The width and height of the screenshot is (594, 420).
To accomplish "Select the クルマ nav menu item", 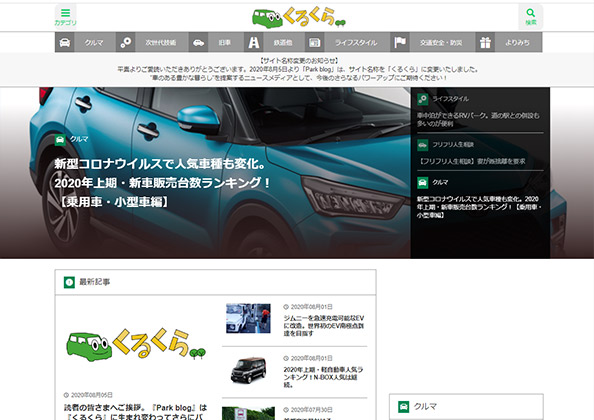I will pyautogui.click(x=94, y=42).
